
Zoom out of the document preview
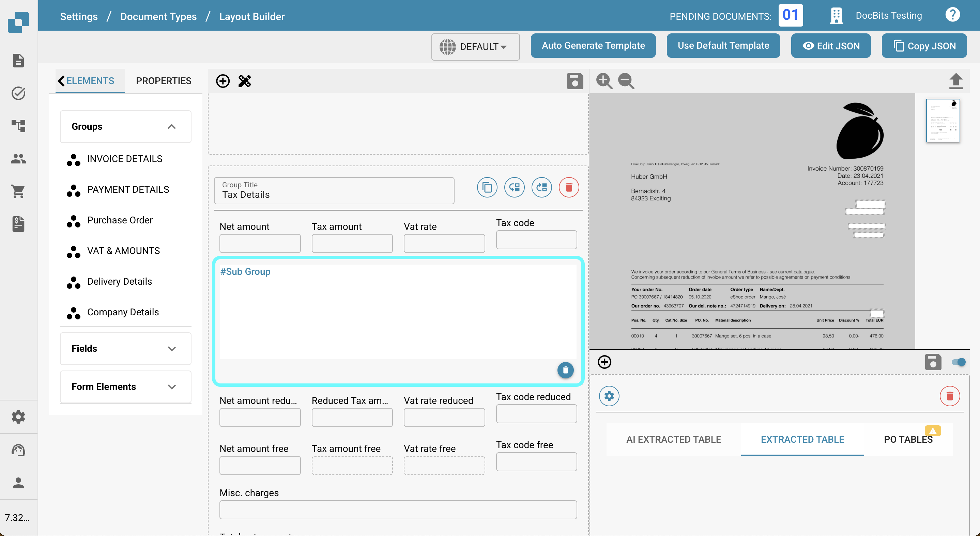pos(626,81)
